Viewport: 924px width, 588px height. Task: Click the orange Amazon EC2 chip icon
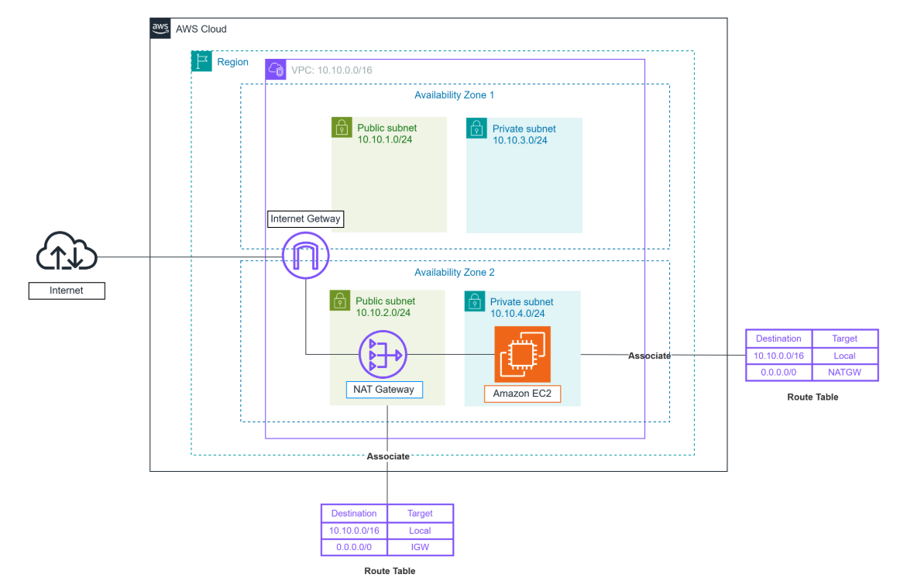[x=522, y=354]
